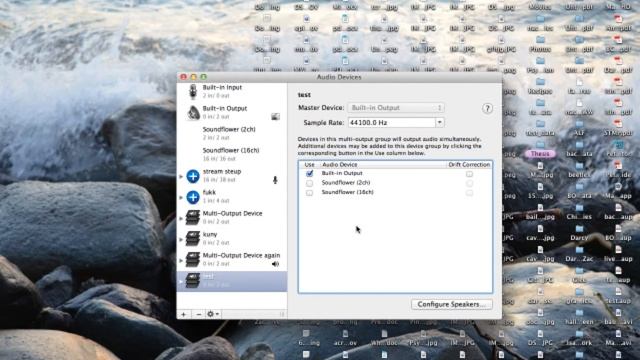The width and height of the screenshot is (640, 360).
Task: Click the Configure Speakers button
Action: pos(451,304)
